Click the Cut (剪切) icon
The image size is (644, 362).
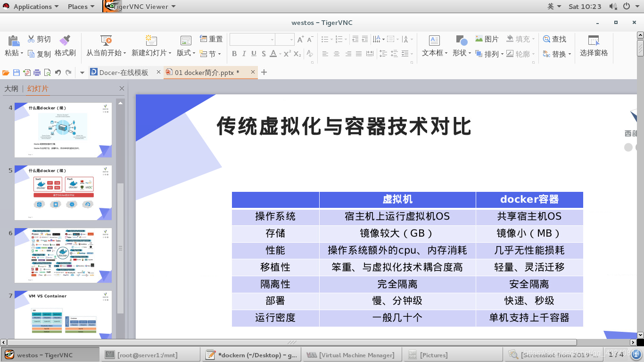tap(31, 39)
